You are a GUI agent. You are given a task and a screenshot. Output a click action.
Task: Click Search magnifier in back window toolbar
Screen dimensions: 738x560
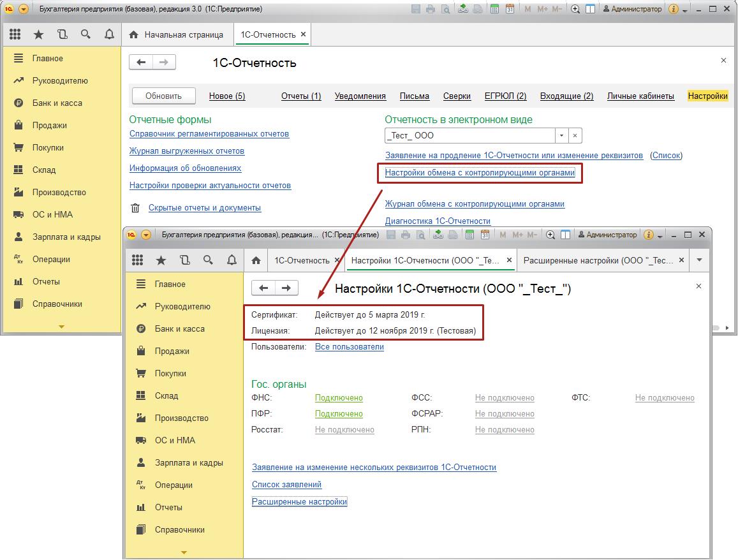[x=85, y=34]
